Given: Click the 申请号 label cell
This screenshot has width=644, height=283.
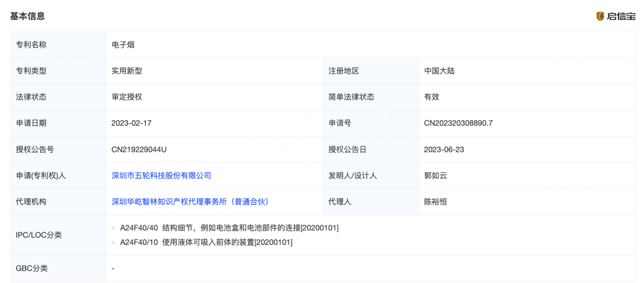Looking at the screenshot, I should coord(370,124).
